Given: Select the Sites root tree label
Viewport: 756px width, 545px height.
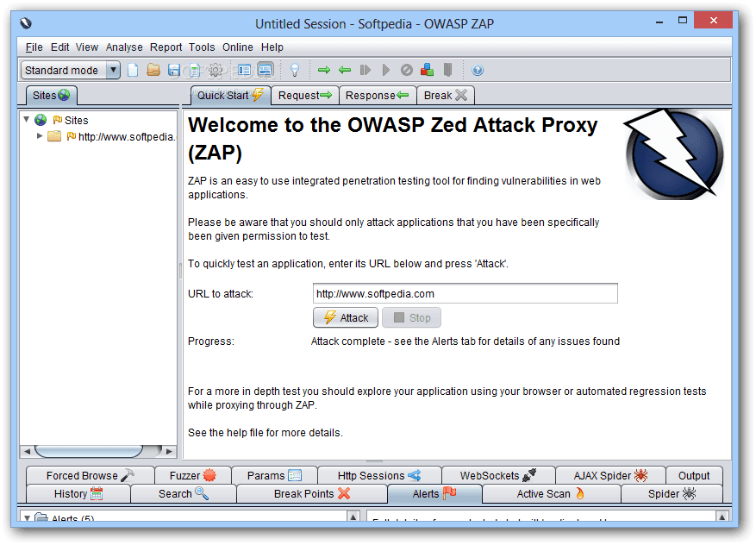Looking at the screenshot, I should (77, 120).
